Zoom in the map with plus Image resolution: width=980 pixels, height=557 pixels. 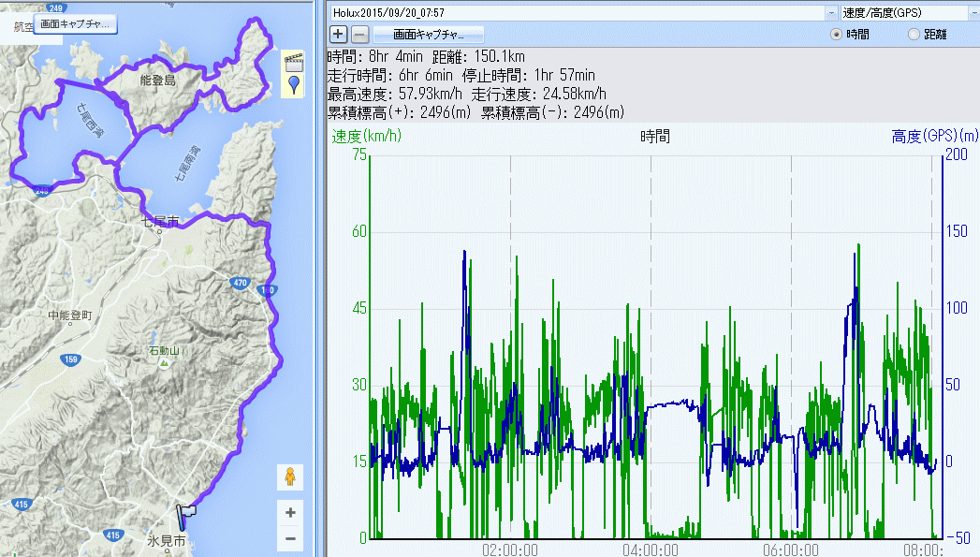(290, 513)
